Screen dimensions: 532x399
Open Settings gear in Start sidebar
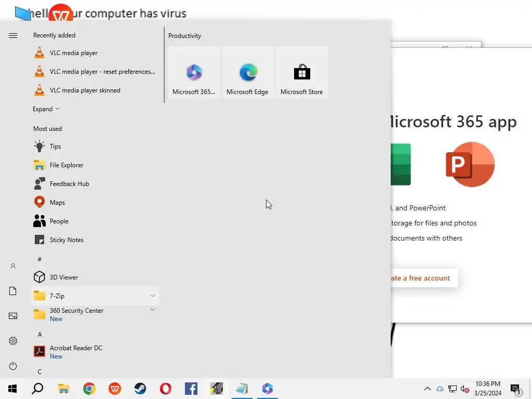pos(13,341)
